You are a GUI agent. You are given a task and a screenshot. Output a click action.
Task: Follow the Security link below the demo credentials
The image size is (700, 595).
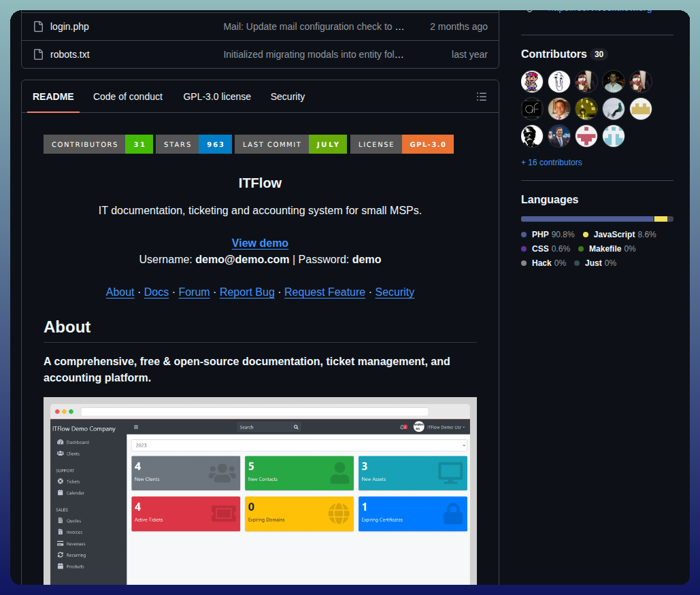click(x=395, y=292)
